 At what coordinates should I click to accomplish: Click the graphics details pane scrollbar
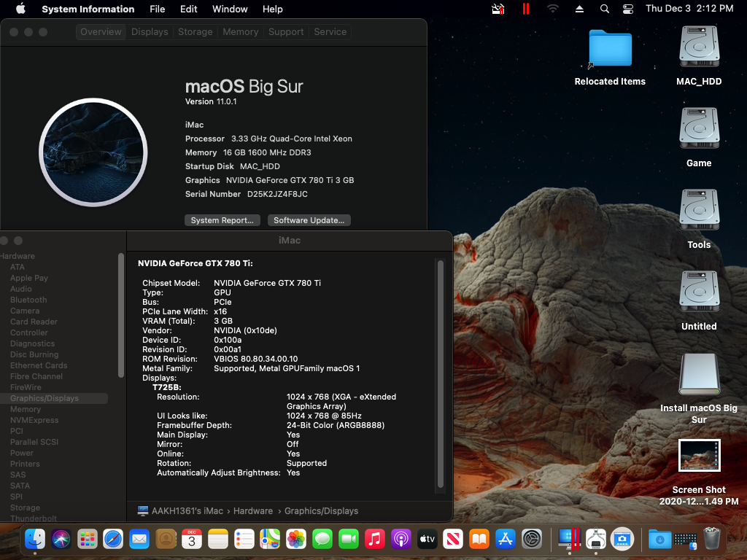[x=441, y=374]
